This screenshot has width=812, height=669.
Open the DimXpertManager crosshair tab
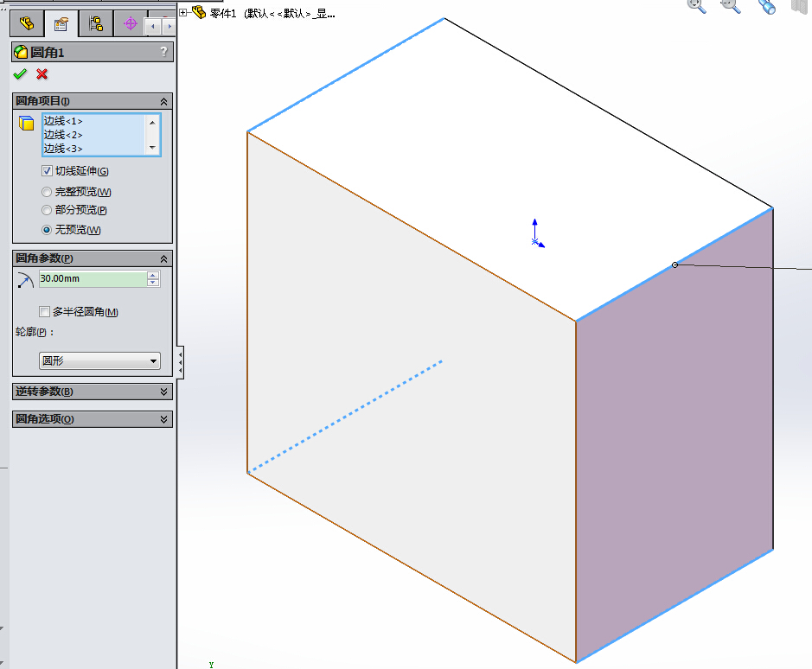(x=131, y=24)
